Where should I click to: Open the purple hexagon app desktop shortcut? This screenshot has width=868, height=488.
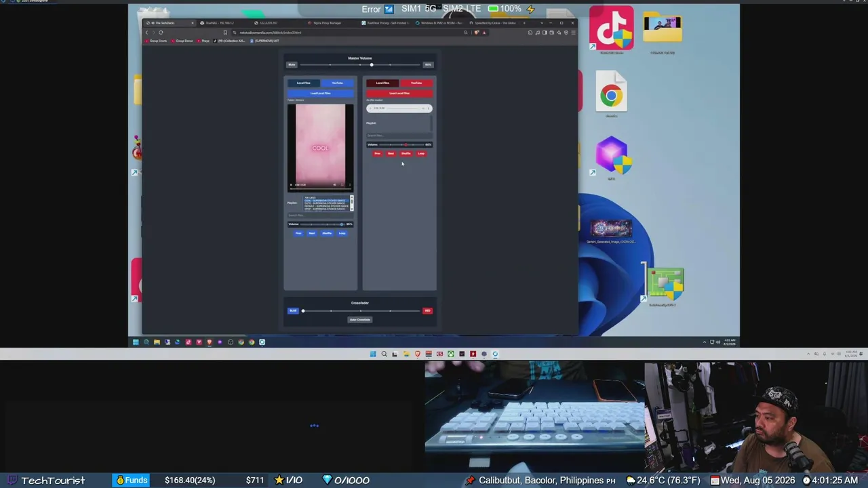coord(612,157)
